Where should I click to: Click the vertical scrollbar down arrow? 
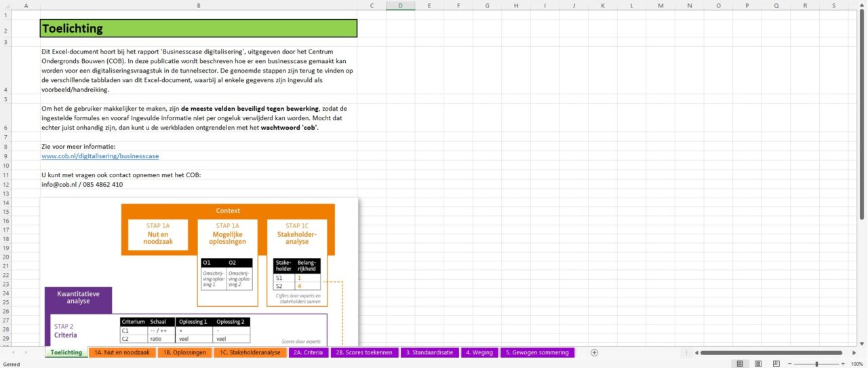pos(862,342)
